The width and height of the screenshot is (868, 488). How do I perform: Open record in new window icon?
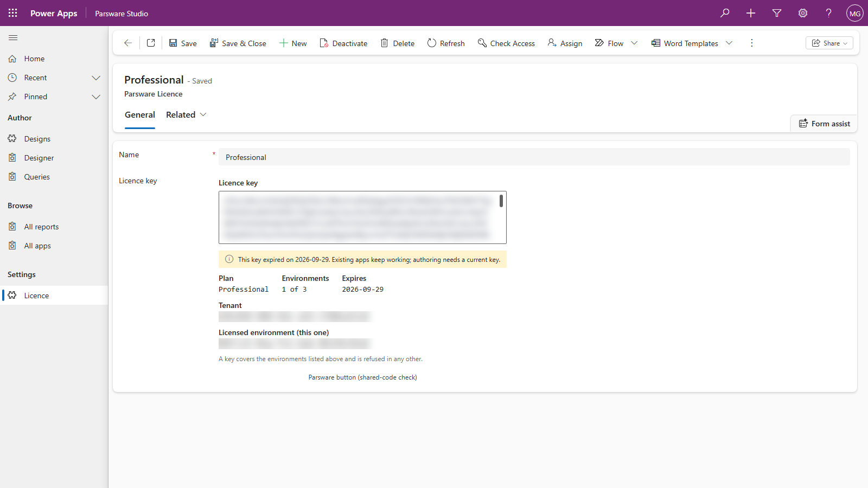point(151,43)
